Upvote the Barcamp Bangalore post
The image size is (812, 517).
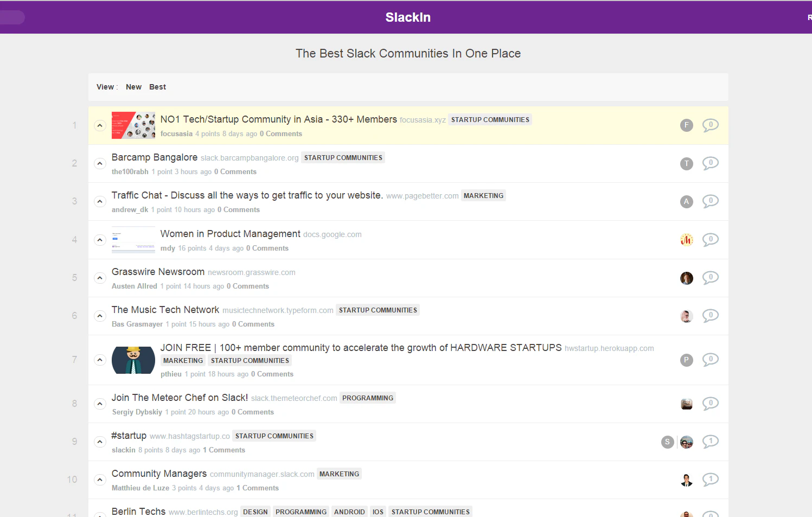pyautogui.click(x=100, y=163)
